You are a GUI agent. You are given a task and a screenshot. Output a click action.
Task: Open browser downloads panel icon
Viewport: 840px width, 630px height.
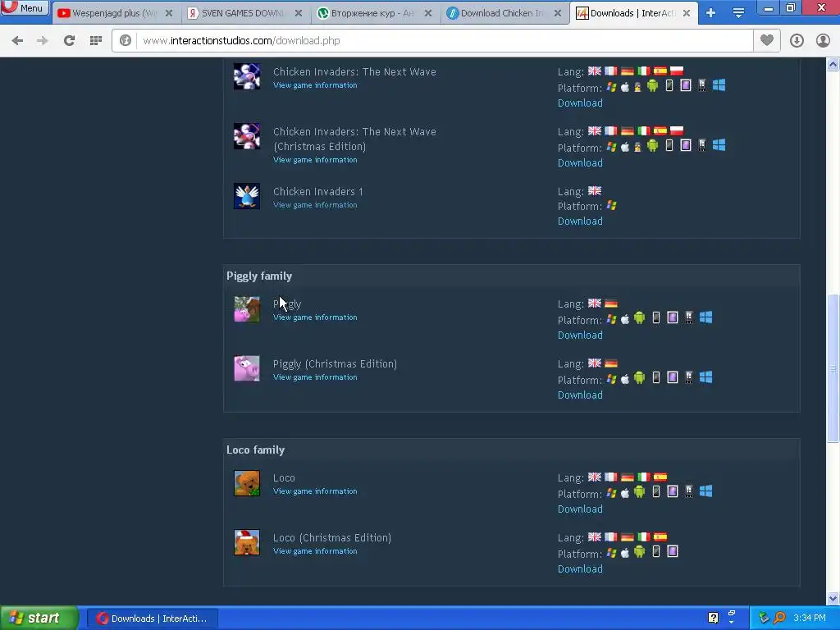pos(797,41)
